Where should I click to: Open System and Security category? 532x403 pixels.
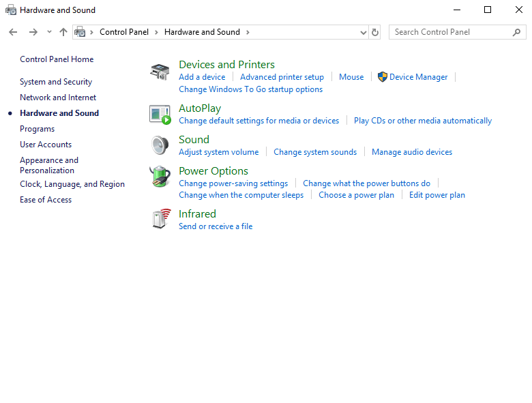[x=56, y=82]
